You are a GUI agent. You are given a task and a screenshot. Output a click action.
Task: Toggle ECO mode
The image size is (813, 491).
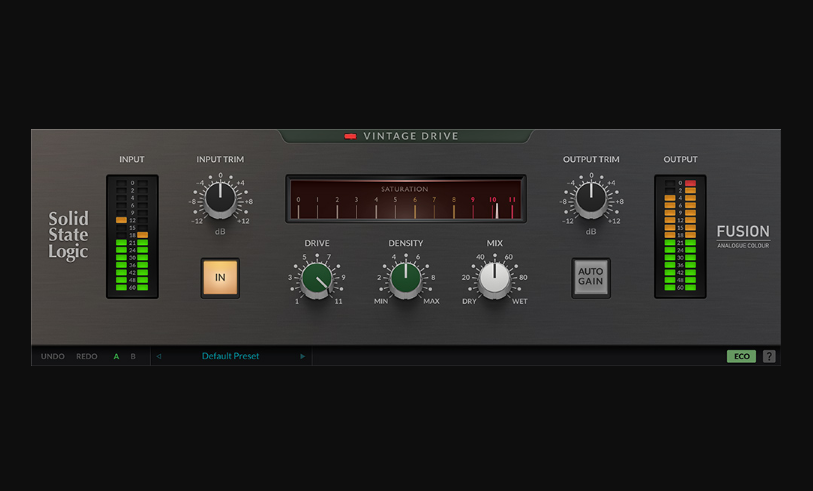[741, 356]
